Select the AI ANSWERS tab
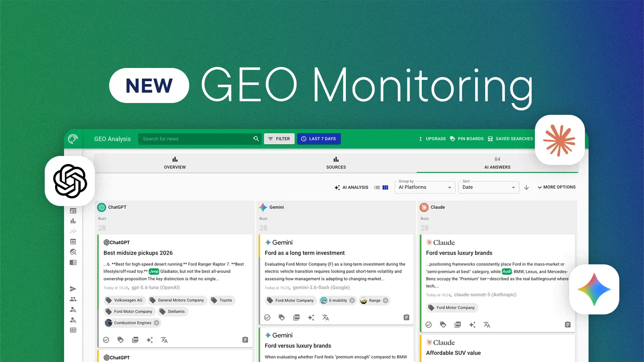The height and width of the screenshot is (362, 644). tap(497, 163)
